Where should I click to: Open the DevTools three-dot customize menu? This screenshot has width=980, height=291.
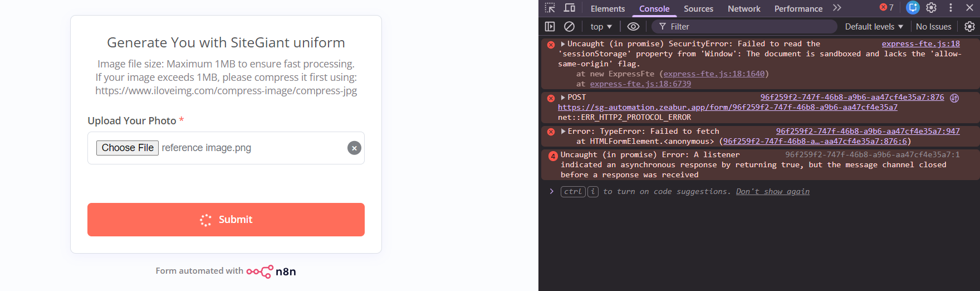(950, 8)
